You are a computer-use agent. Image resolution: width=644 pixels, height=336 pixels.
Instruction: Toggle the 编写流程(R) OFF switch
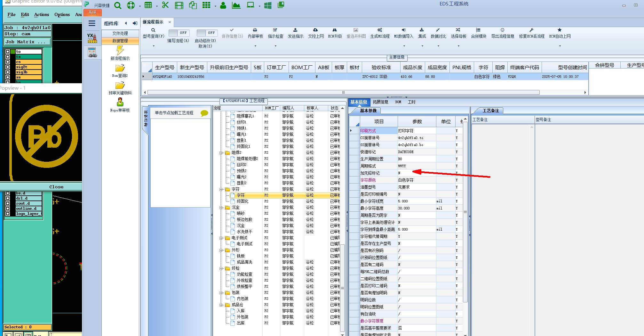(179, 33)
